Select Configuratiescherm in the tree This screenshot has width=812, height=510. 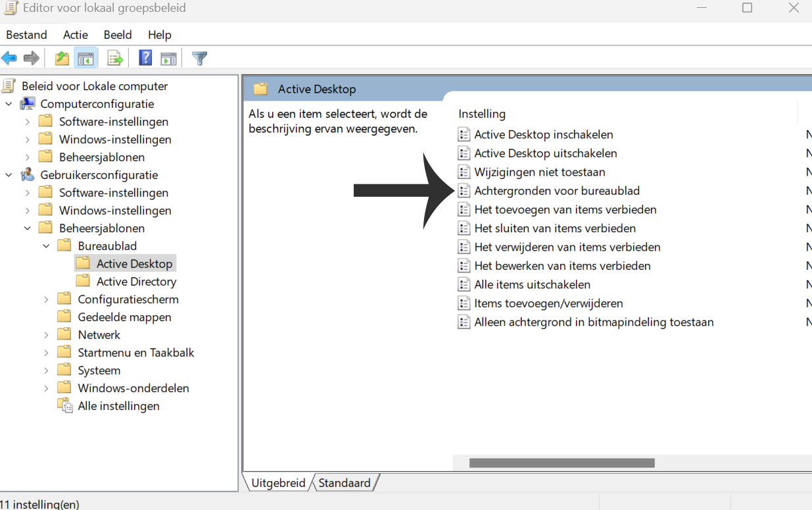(128, 299)
